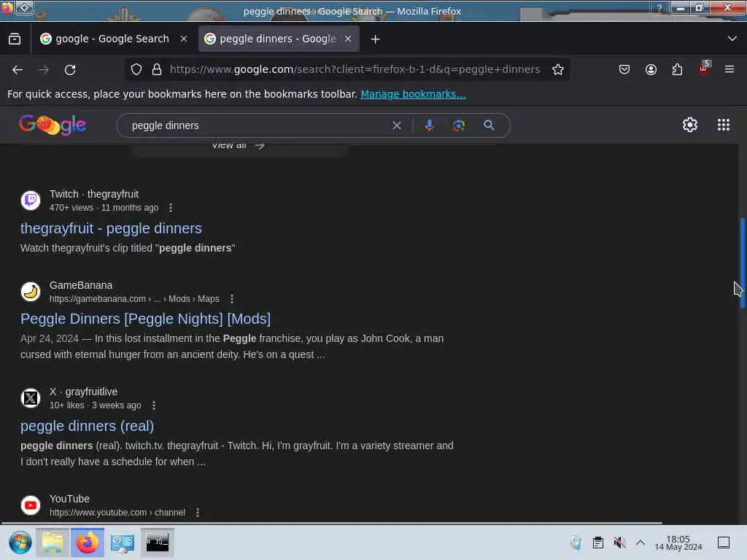Open thegrayfruit - peggle dinners result
The image size is (747, 560).
pos(111,228)
